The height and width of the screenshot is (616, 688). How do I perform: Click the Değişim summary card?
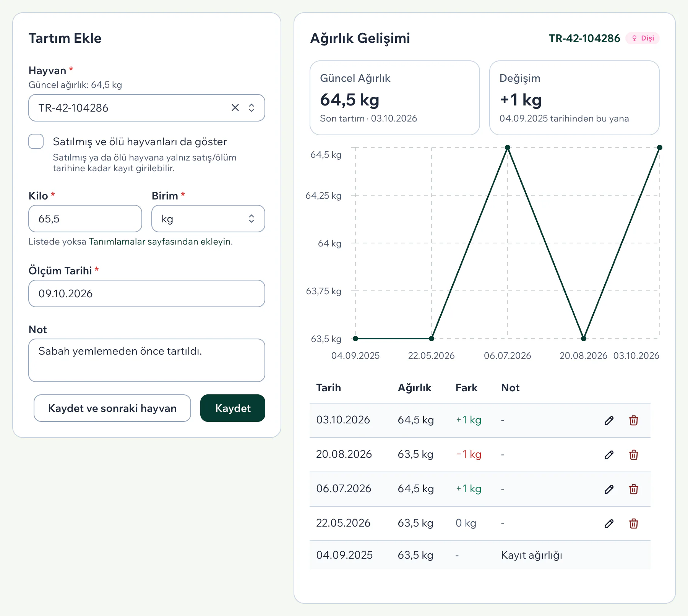(574, 98)
